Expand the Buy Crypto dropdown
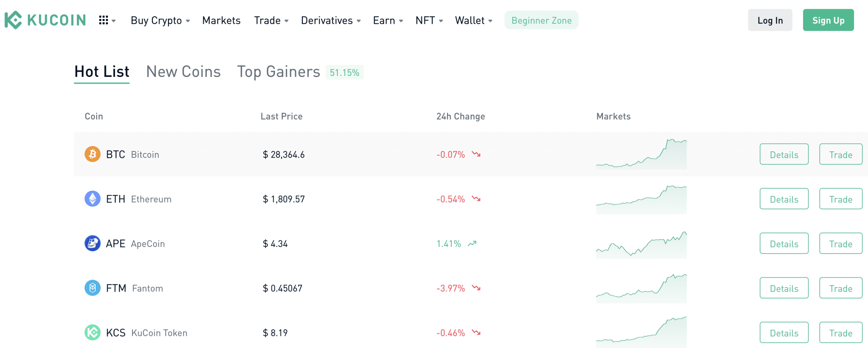The image size is (868, 364). coord(160,21)
